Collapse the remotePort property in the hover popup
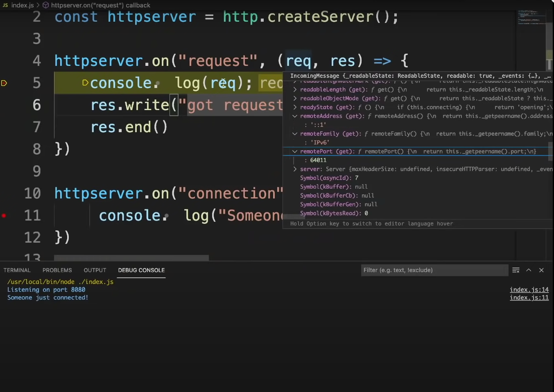This screenshot has width=554, height=392. [294, 151]
